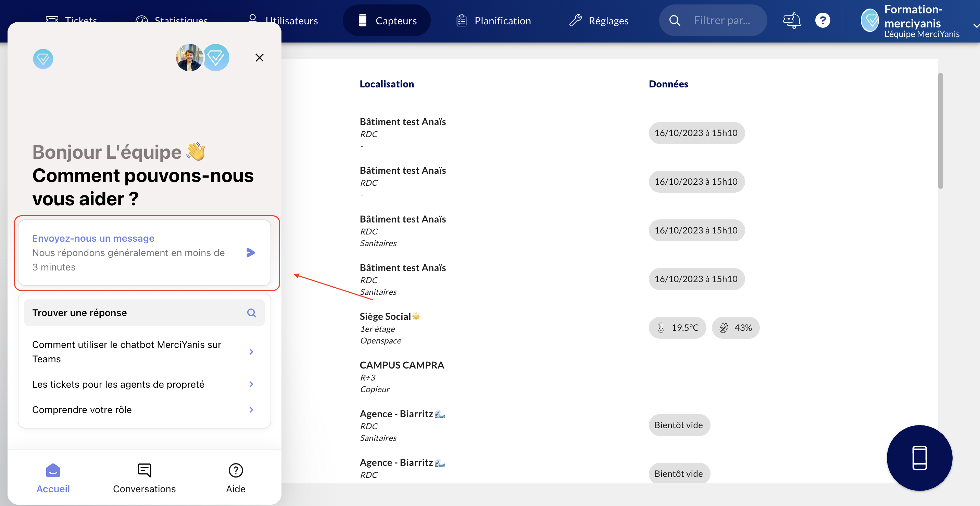
Task: Open the Capteurs menu item
Action: [387, 21]
